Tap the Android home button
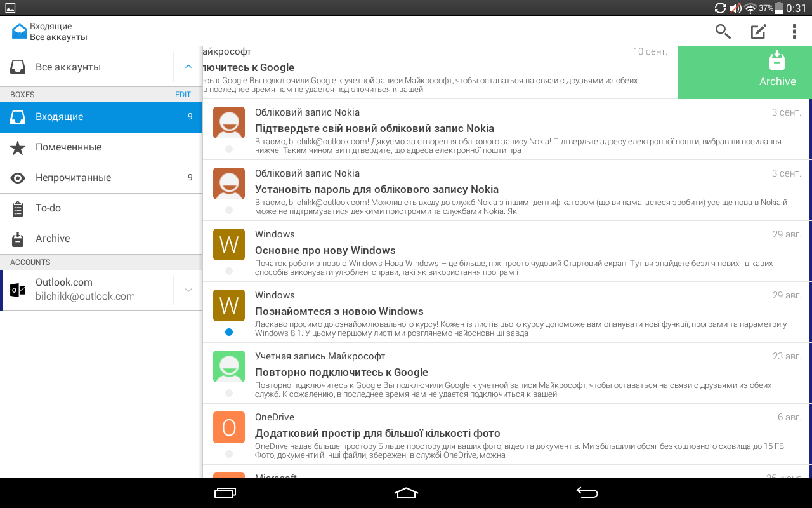 click(406, 493)
